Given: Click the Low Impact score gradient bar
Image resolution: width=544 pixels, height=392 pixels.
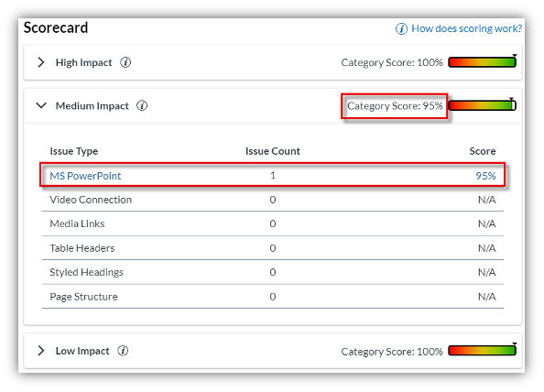Looking at the screenshot, I should click(483, 351).
